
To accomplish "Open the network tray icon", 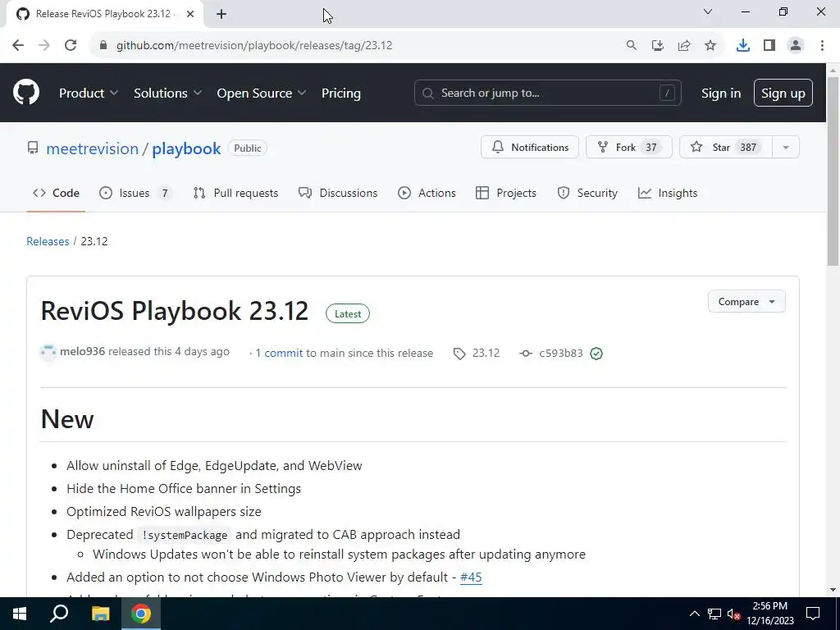I will tap(714, 614).
